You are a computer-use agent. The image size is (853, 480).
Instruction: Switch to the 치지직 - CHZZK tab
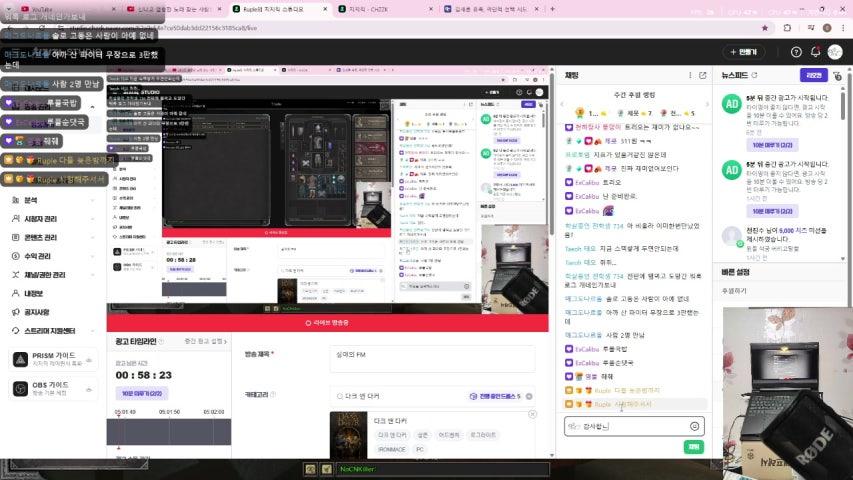[x=385, y=9]
